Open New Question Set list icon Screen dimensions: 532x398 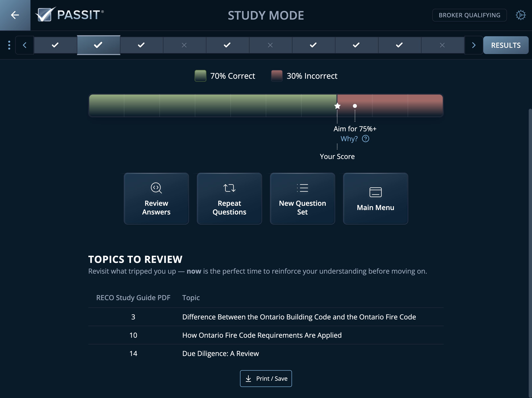pyautogui.click(x=302, y=188)
